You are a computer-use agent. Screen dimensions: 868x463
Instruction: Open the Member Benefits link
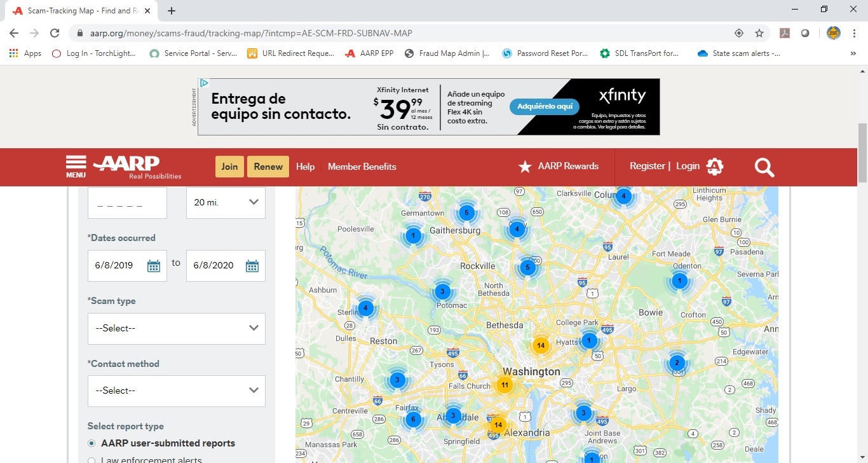pyautogui.click(x=362, y=167)
